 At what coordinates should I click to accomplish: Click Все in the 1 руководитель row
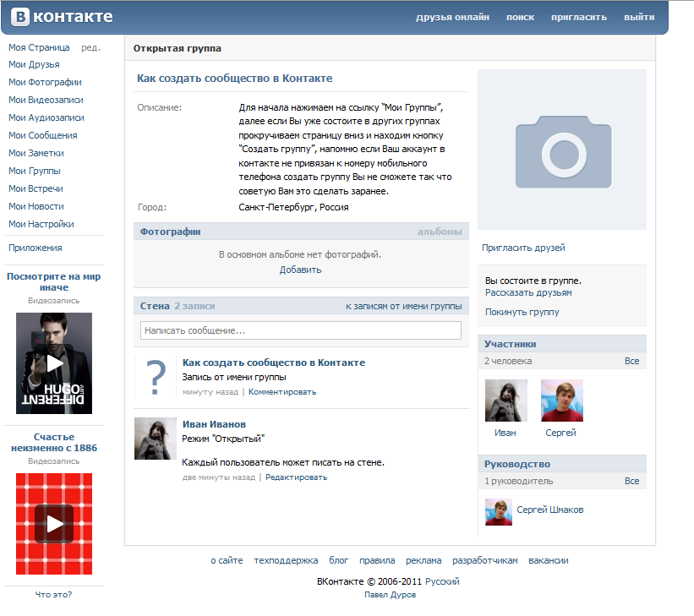coord(631,481)
